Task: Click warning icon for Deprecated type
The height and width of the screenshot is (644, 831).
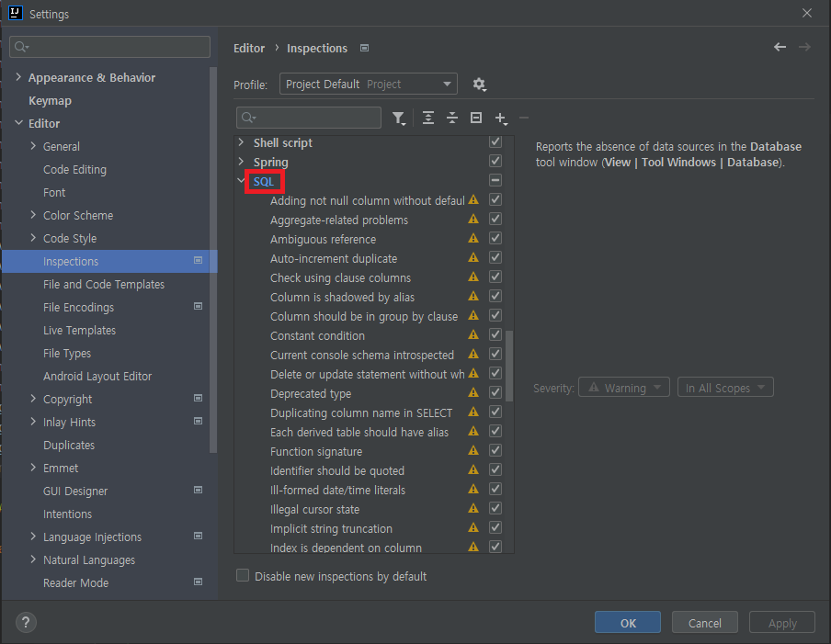Action: 473,392
